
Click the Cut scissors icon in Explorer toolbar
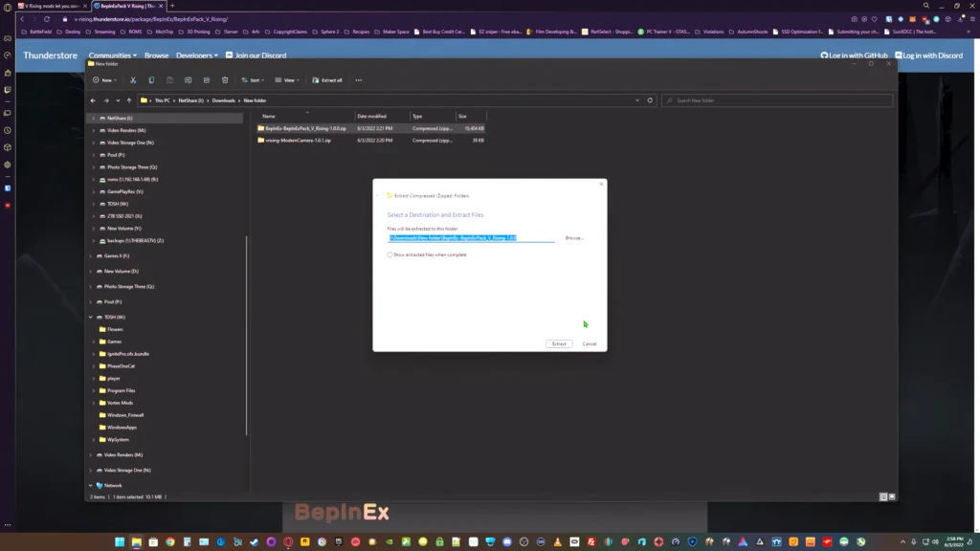pyautogui.click(x=133, y=80)
